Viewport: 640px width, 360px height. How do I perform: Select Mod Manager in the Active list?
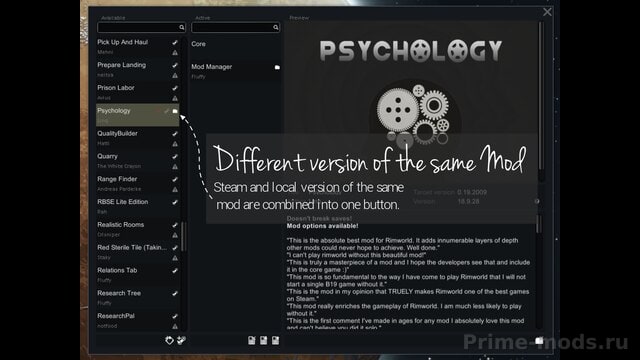(x=236, y=70)
